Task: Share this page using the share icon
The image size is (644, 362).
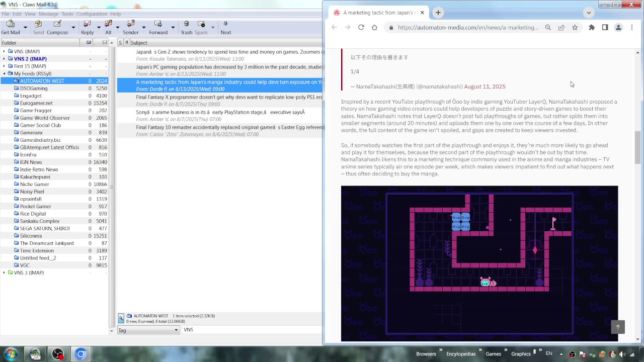Action: tap(561, 28)
